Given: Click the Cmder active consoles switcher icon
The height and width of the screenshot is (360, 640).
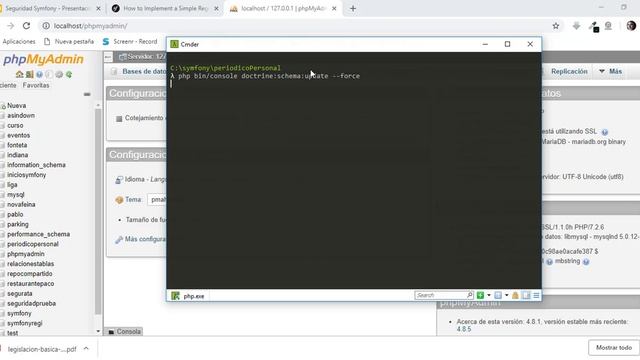Looking at the screenshot, I should [498, 295].
